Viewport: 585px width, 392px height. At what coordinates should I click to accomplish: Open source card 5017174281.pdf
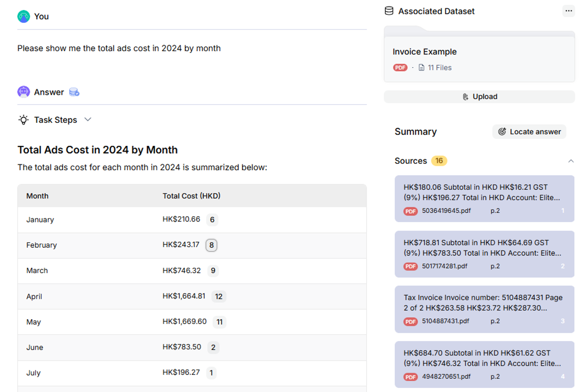pyautogui.click(x=484, y=254)
